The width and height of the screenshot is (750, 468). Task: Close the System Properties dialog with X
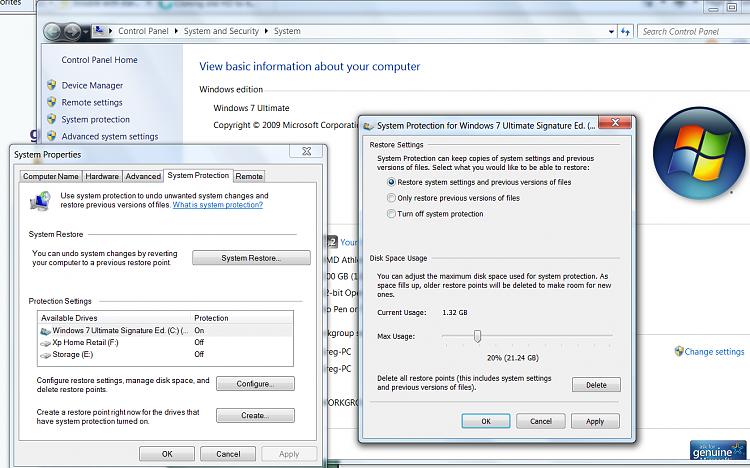(x=307, y=151)
